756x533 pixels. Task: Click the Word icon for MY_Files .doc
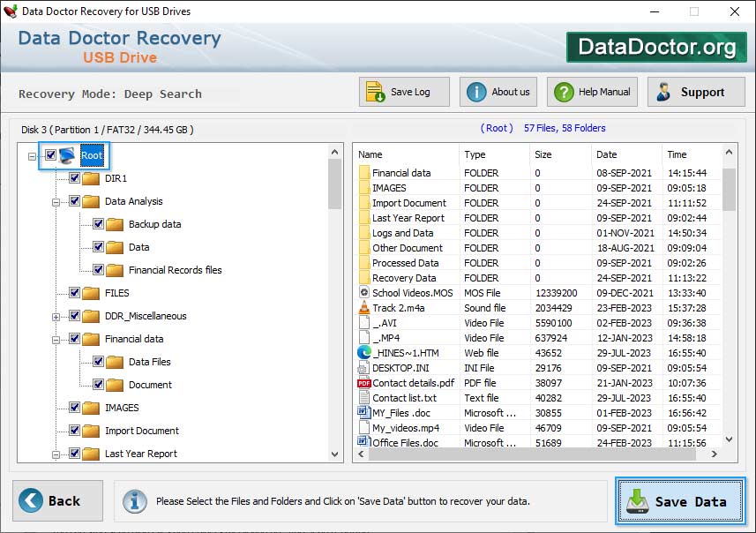(x=363, y=412)
